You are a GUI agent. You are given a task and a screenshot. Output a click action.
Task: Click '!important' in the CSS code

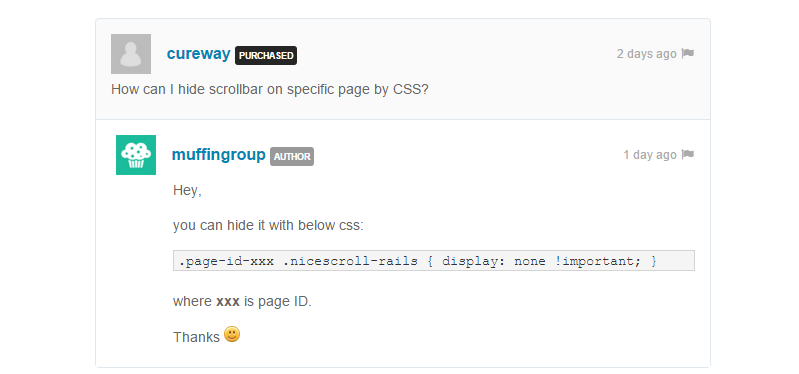click(598, 261)
